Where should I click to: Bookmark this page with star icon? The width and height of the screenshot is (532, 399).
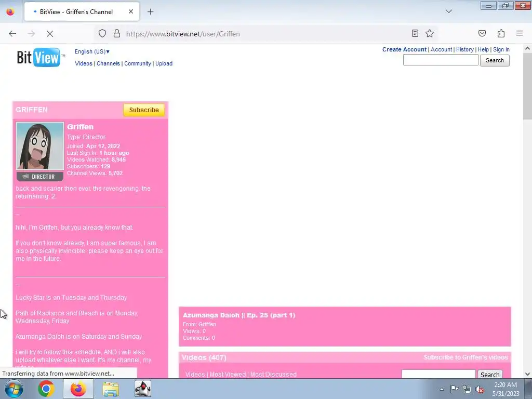pyautogui.click(x=430, y=33)
